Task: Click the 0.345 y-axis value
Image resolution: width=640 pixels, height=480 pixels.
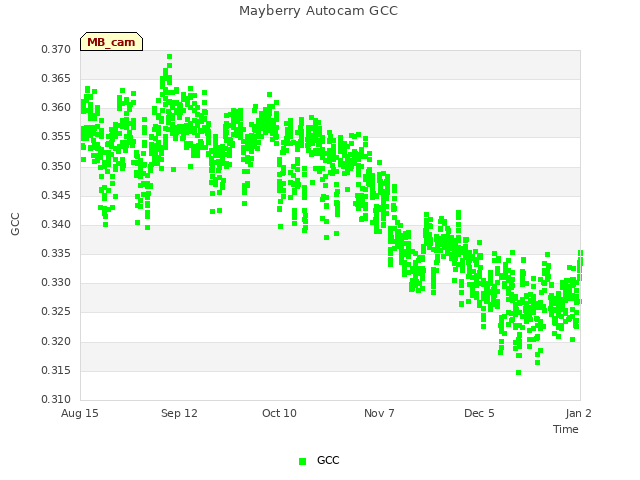Action: click(56, 196)
